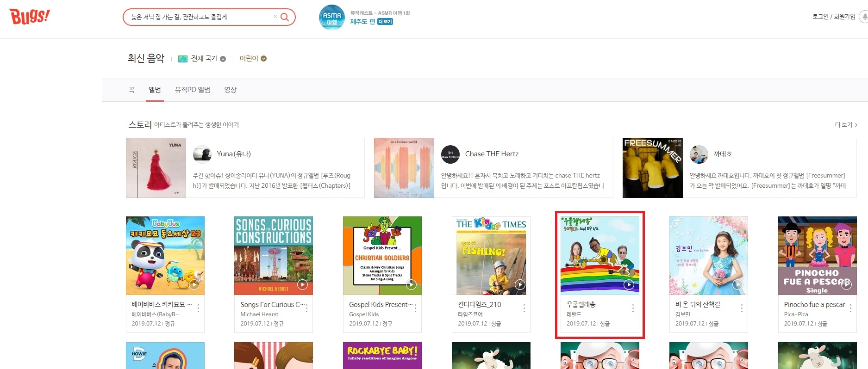Play the Songs For Curious Constructions album
This screenshot has height=369, width=868.
click(302, 285)
